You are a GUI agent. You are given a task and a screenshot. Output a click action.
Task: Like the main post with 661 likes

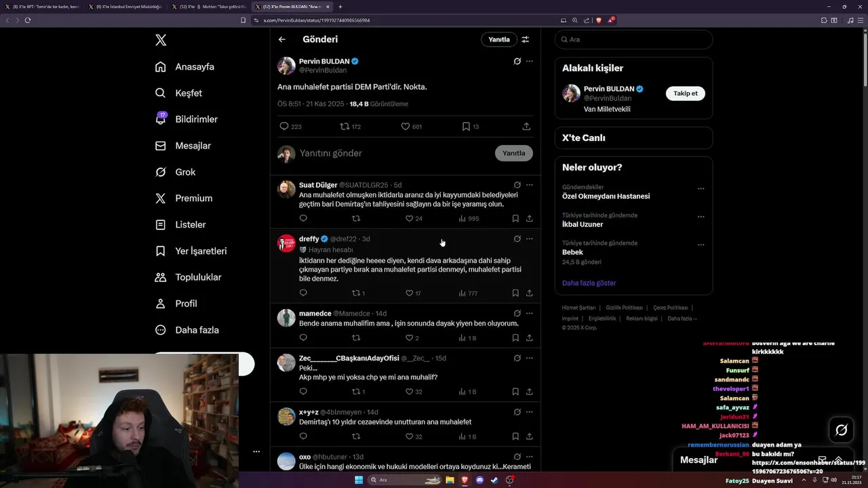click(x=411, y=126)
